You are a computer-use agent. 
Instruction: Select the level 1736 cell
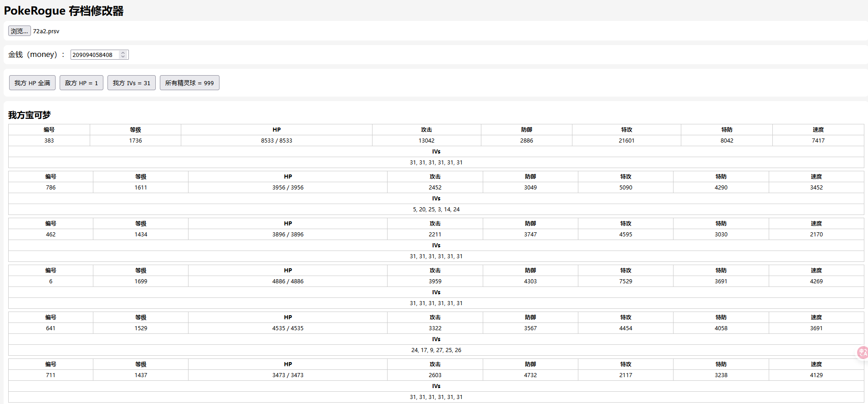[135, 141]
